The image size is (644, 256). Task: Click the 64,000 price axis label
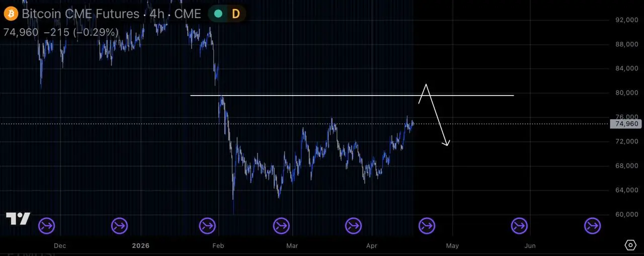click(x=626, y=190)
